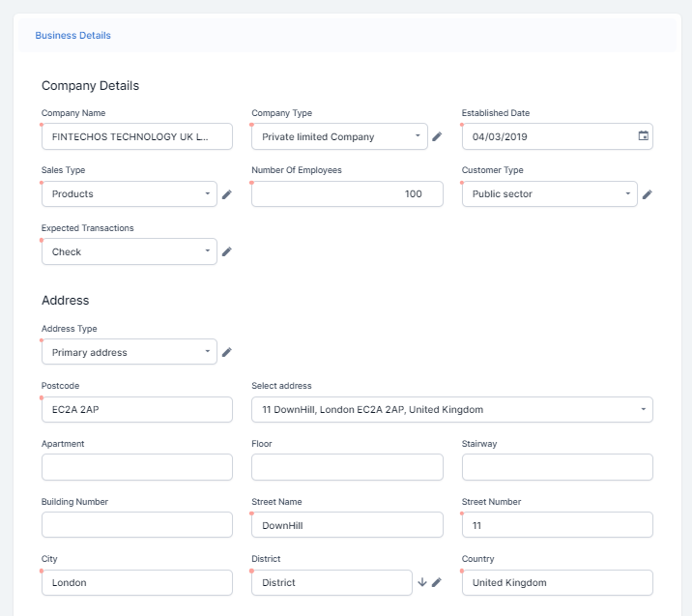Viewport: 692px width, 616px height.
Task: Click pencil icon beside Company Type
Action: pyautogui.click(x=437, y=137)
